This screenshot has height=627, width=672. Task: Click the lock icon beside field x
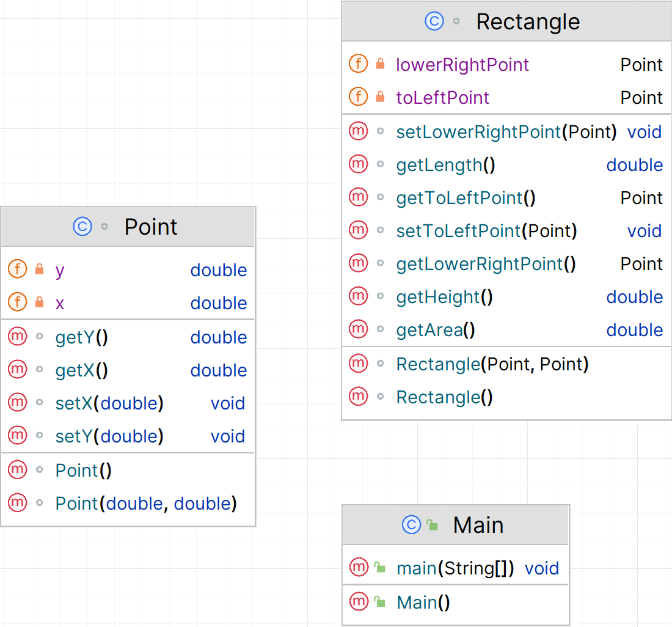tap(39, 302)
